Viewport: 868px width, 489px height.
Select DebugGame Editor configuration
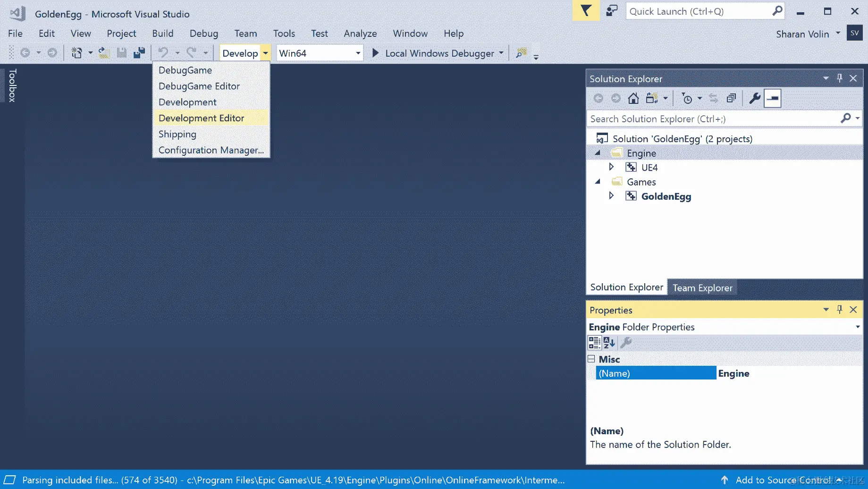pyautogui.click(x=211, y=86)
